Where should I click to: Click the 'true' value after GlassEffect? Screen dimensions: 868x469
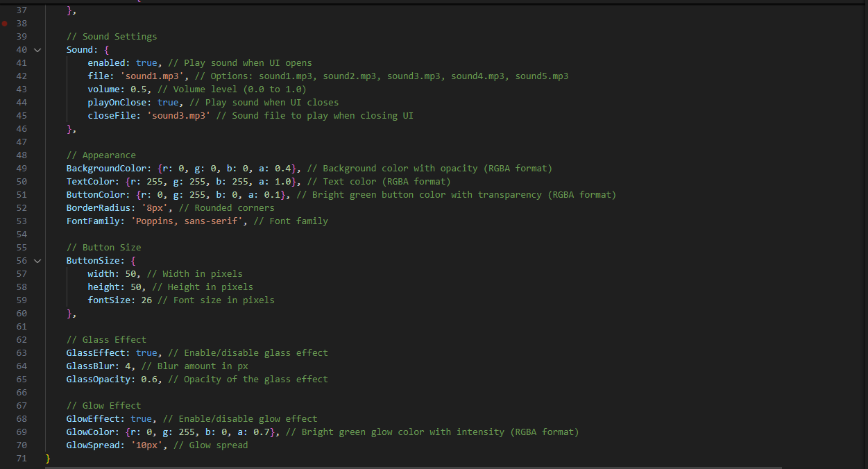point(146,353)
